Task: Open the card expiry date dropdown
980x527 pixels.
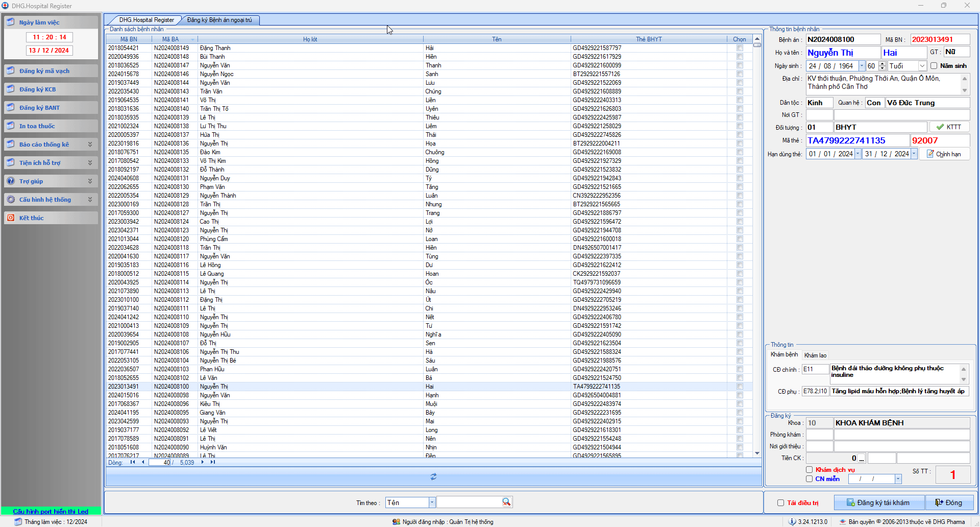Action: point(914,154)
